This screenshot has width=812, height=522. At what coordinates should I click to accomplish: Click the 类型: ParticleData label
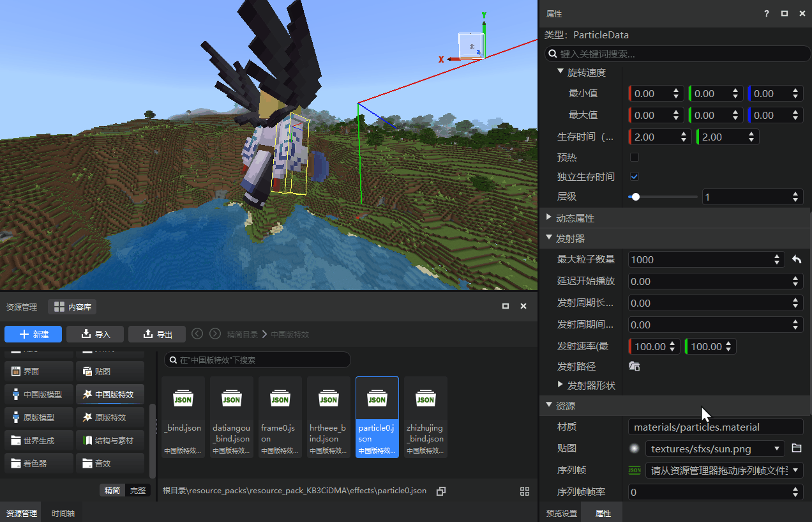(587, 35)
